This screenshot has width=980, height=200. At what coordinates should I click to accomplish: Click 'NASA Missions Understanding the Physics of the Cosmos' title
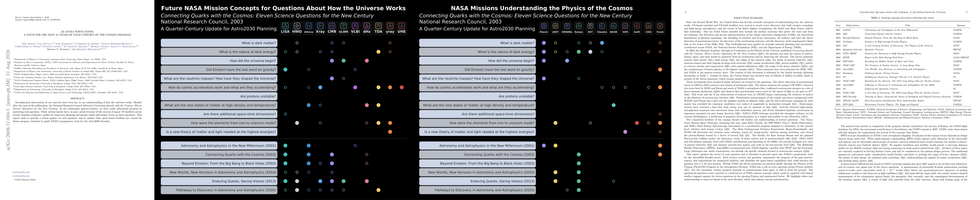click(542, 8)
